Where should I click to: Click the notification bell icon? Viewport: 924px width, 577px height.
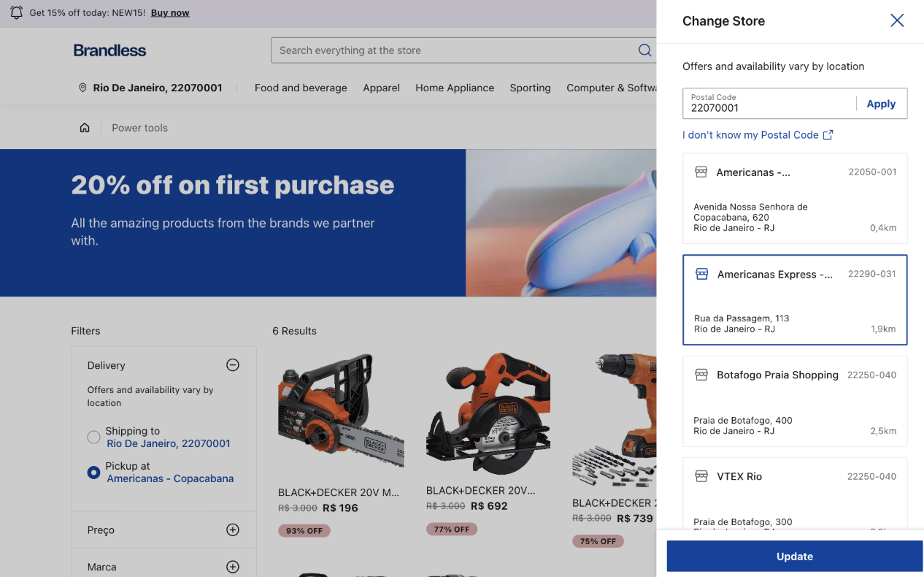coord(16,13)
